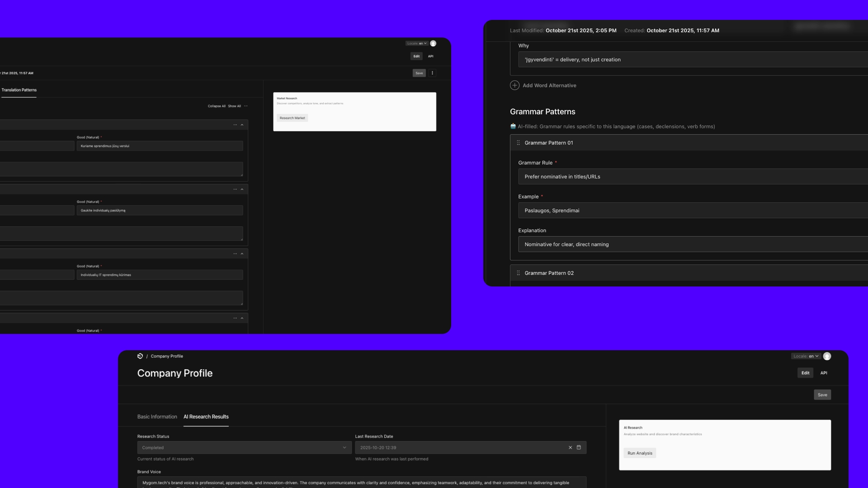Viewport: 868px width, 488px height.
Task: Open the Locale en selector in Company Profile
Action: [x=806, y=356]
